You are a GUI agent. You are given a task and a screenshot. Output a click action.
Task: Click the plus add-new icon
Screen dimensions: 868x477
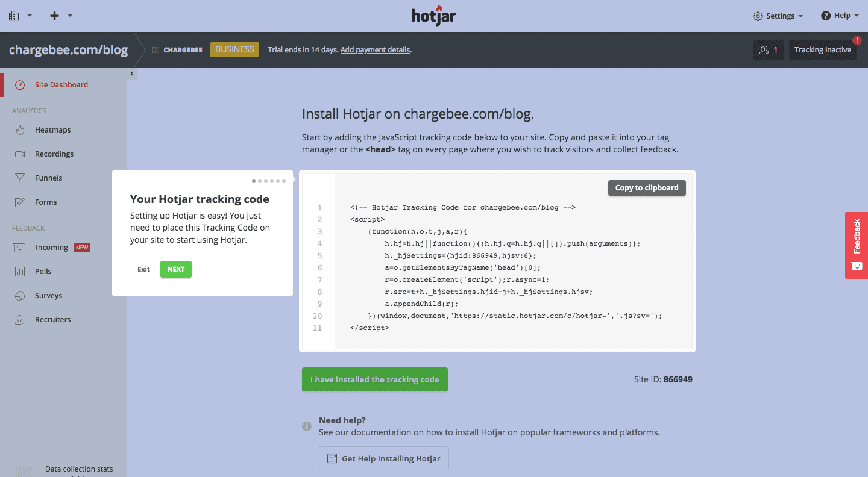tap(54, 16)
